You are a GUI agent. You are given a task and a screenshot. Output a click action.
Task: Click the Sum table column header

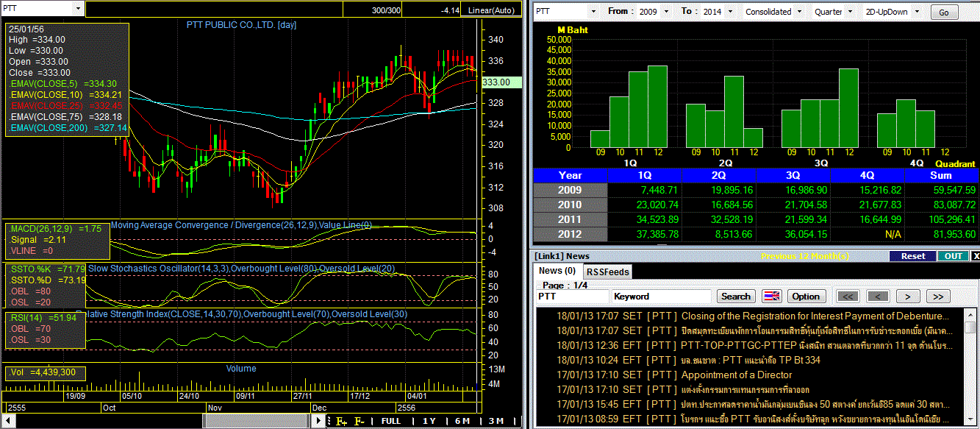click(x=942, y=175)
